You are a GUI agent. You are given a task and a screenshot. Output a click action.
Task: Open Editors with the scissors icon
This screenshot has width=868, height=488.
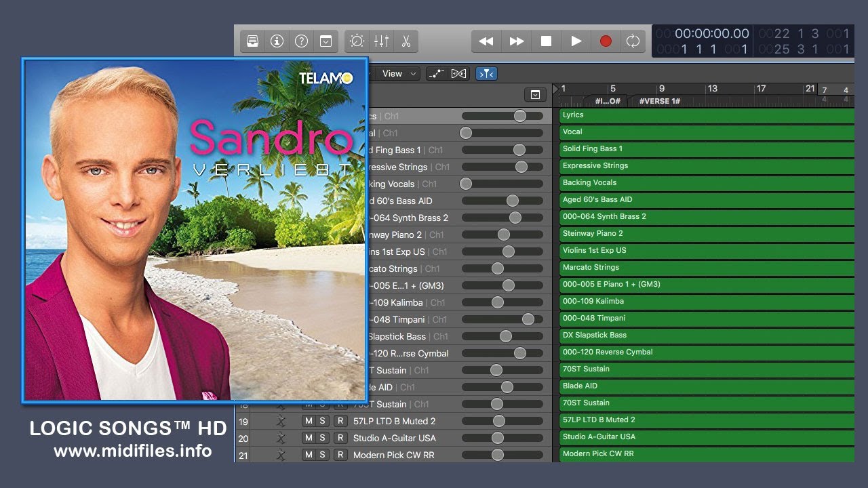(x=406, y=41)
